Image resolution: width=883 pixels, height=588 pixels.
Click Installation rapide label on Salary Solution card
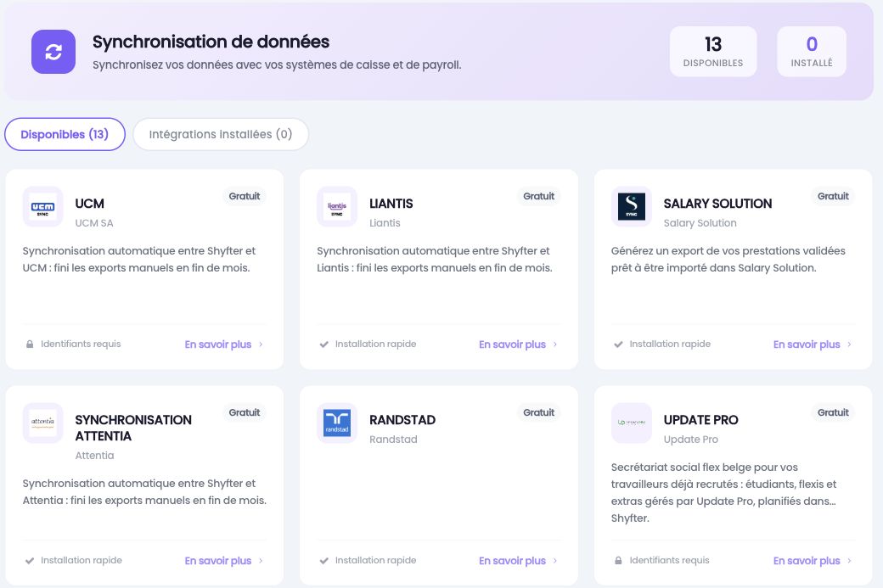[x=670, y=344]
